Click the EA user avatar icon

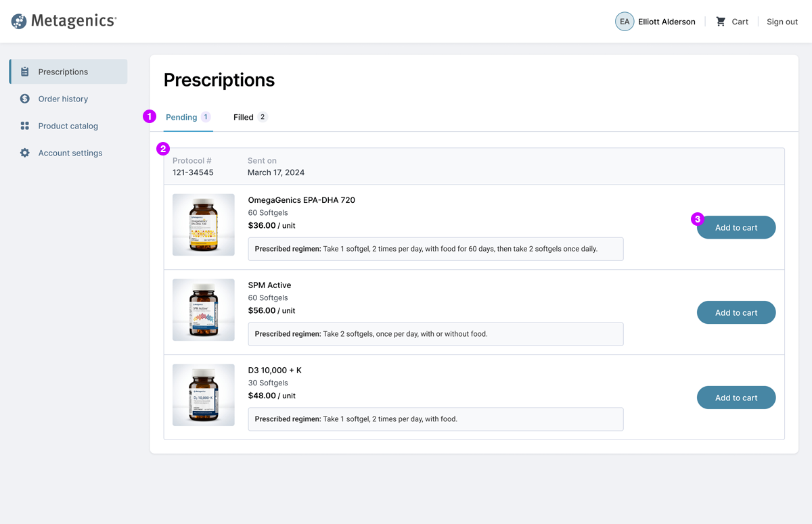coord(624,22)
